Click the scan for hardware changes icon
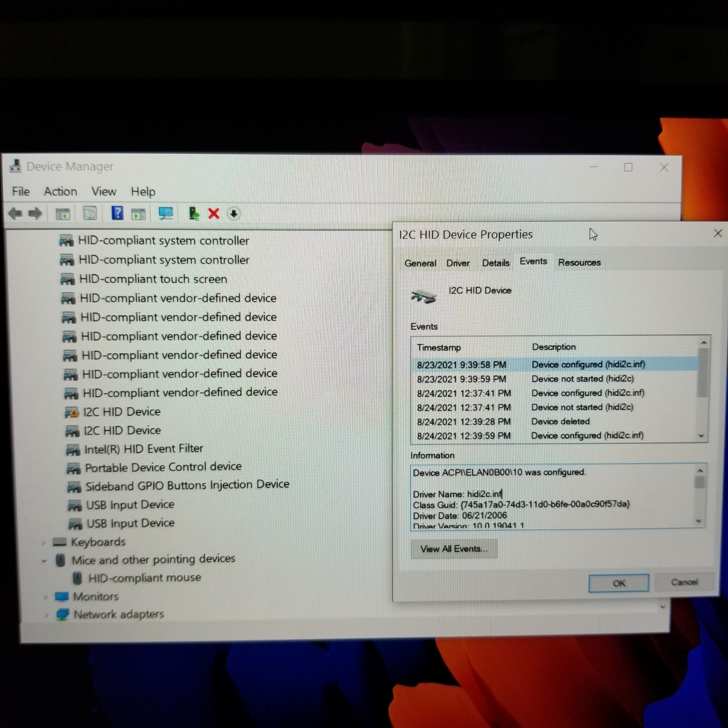Image resolution: width=728 pixels, height=728 pixels. [x=166, y=214]
